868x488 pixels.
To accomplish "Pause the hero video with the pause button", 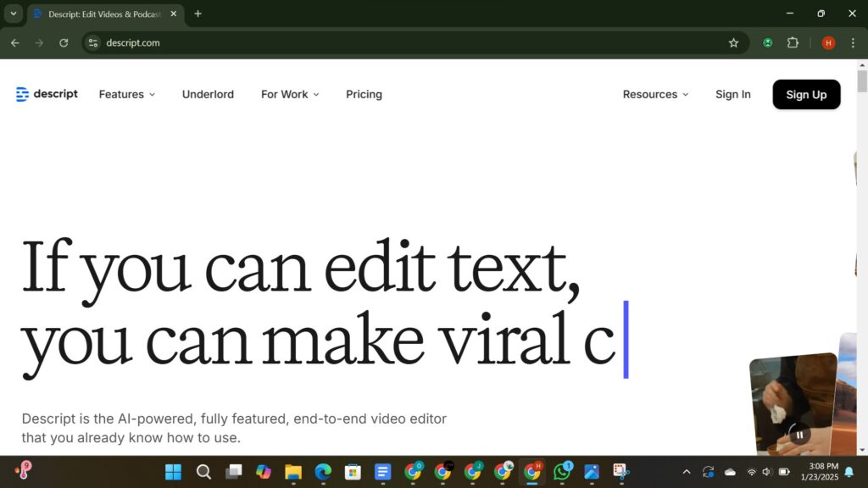I will point(799,435).
